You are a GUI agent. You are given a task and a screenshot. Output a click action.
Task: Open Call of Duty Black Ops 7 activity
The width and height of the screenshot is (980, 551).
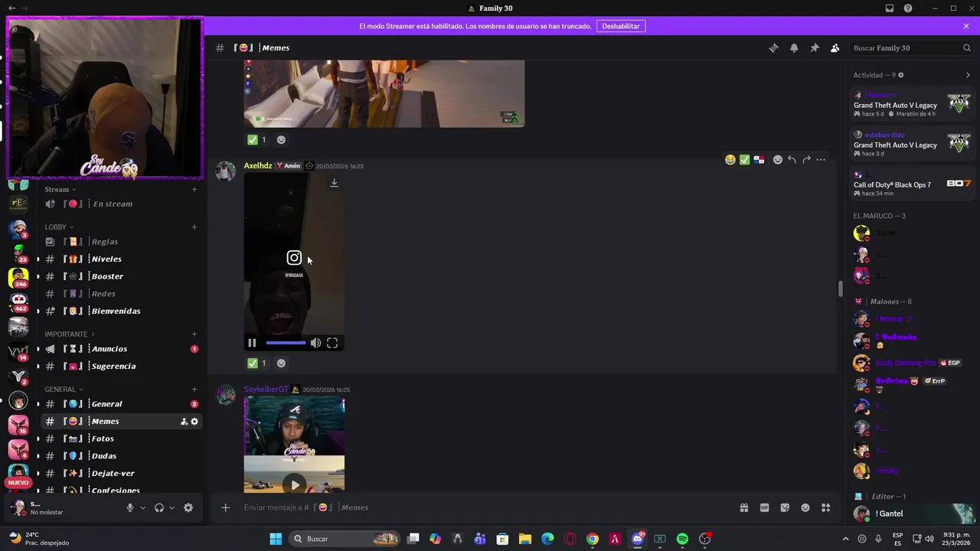[913, 184]
